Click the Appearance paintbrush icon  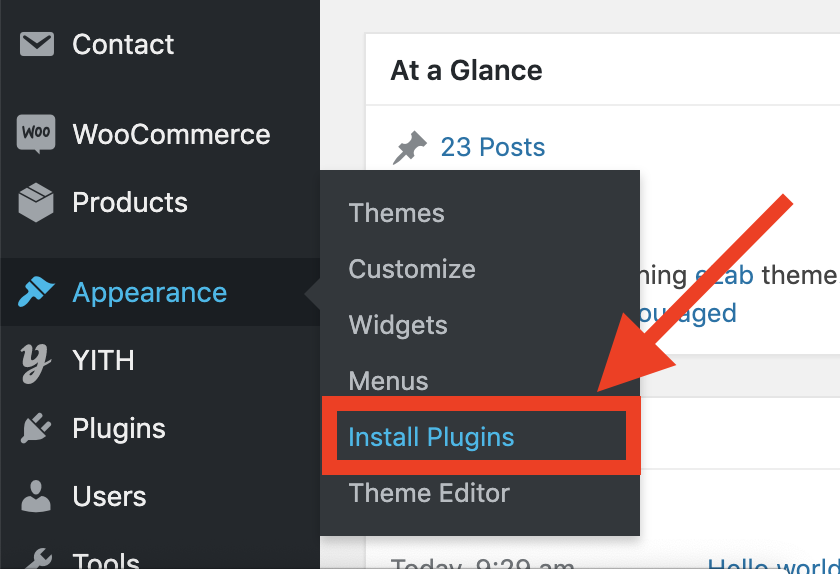coord(36,292)
